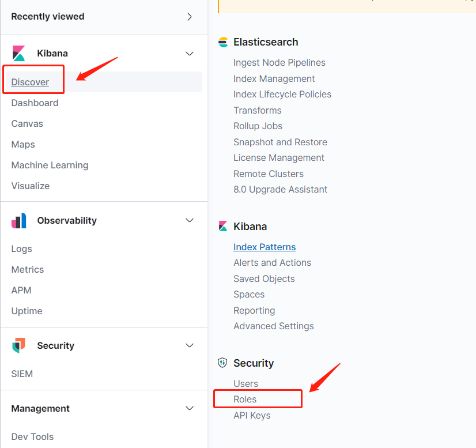Open APM under Observability
476x448 pixels.
click(x=21, y=291)
